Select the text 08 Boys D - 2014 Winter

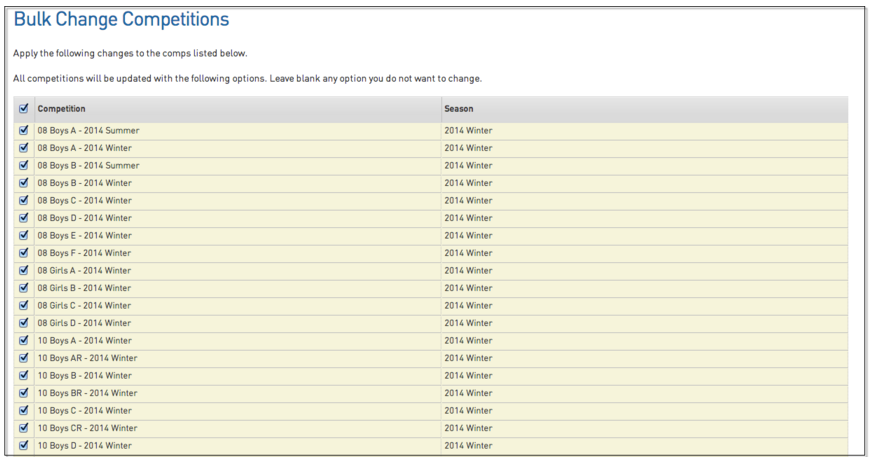pyautogui.click(x=84, y=218)
